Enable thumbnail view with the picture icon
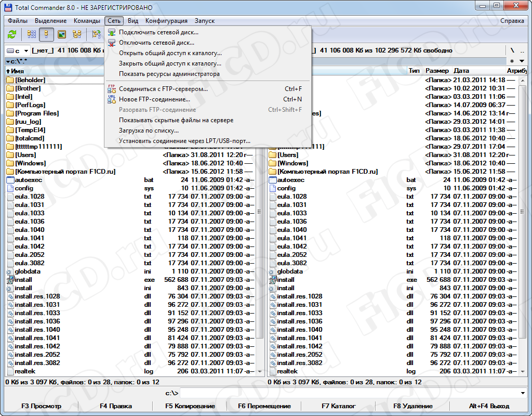Image resolution: width=532 pixels, height=416 pixels. tap(62, 34)
